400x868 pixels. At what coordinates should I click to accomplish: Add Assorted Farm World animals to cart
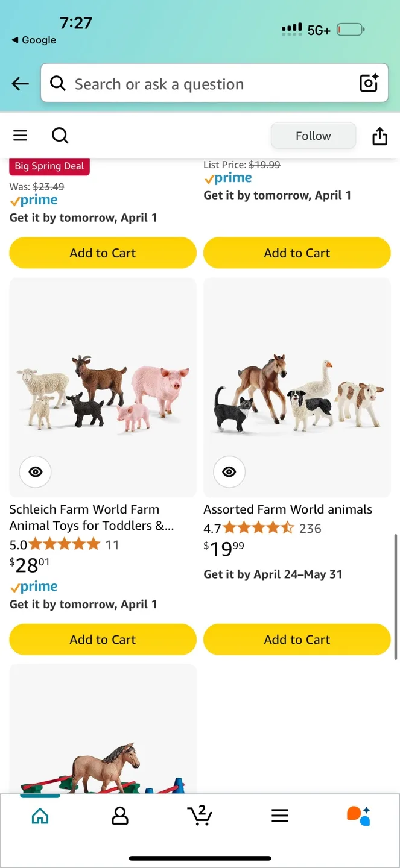click(x=297, y=639)
